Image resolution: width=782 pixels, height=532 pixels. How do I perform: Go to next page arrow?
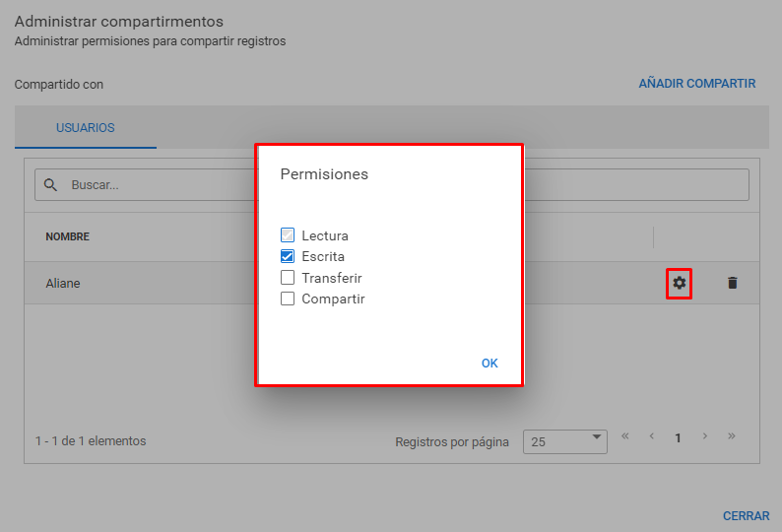click(705, 436)
